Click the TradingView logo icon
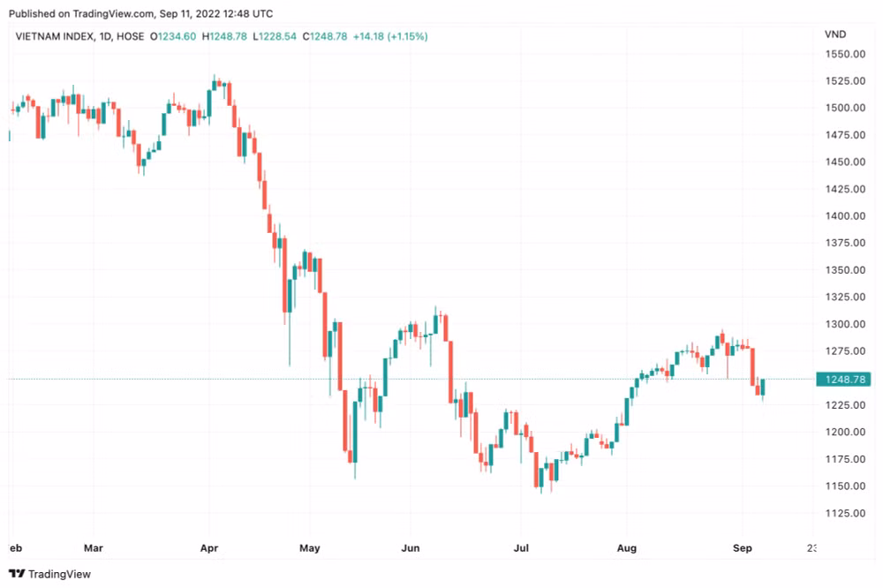This screenshot has width=883, height=588. 17,574
